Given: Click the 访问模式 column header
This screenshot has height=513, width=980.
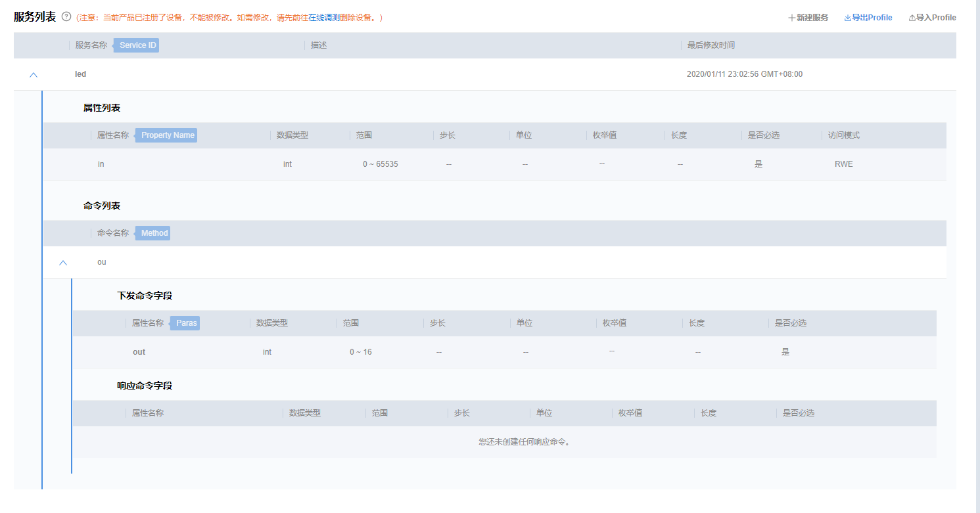Looking at the screenshot, I should coord(844,135).
